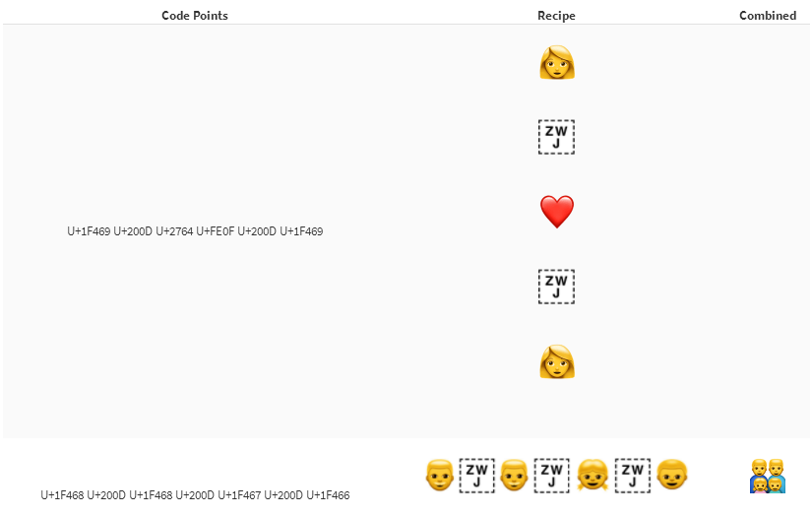Click the top woman emoji in the recipe

point(556,62)
